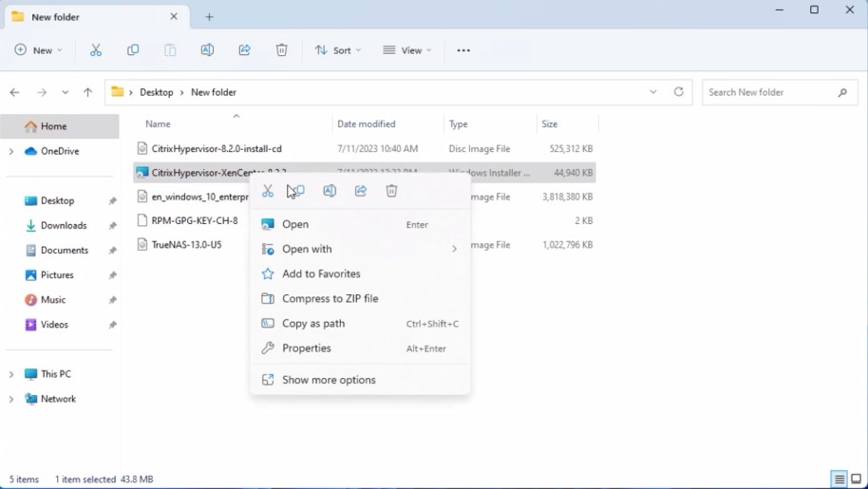Close the New folder tab
Viewport: 868px width, 489px height.
pos(174,16)
